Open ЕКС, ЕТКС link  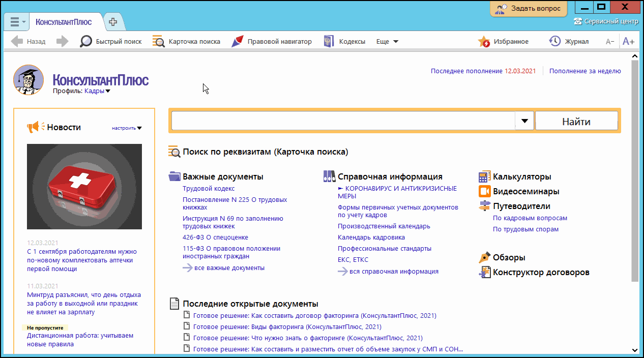point(353,260)
